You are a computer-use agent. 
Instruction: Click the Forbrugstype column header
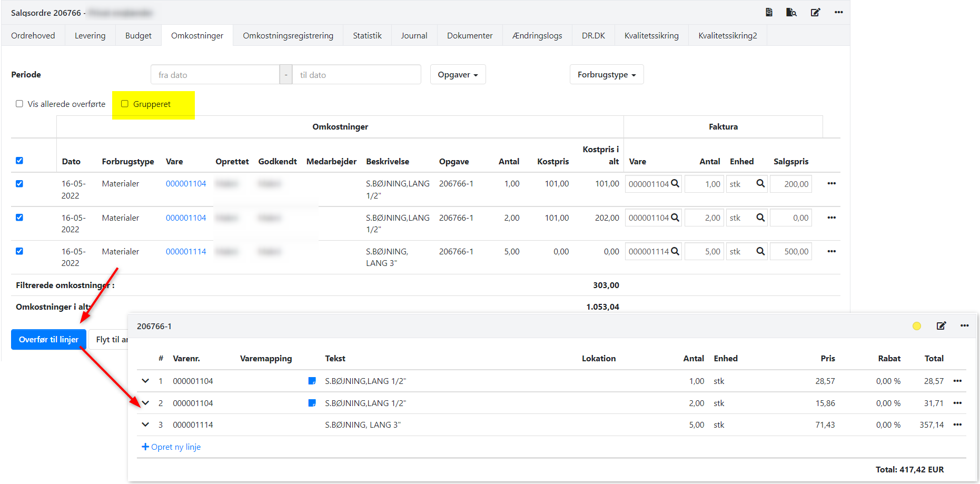(128, 161)
